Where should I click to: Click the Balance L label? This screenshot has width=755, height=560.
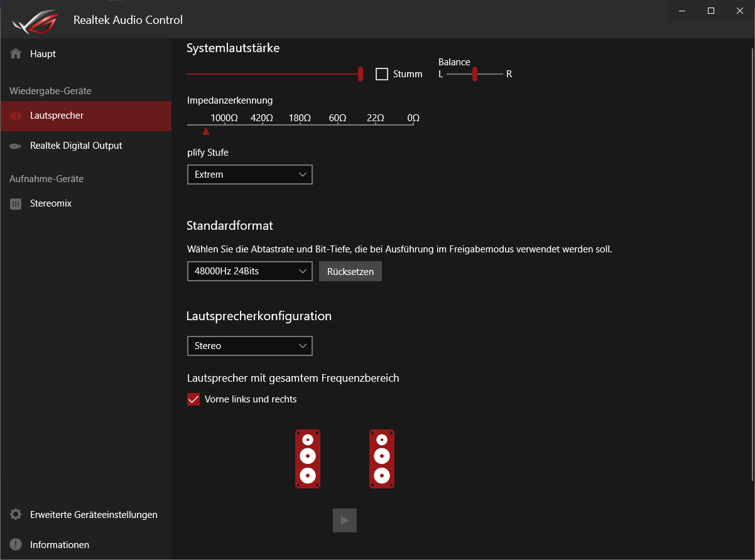tap(441, 74)
